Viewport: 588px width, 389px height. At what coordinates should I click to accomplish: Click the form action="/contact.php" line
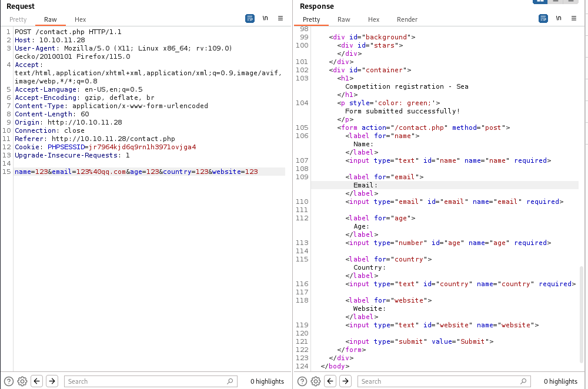tap(423, 128)
